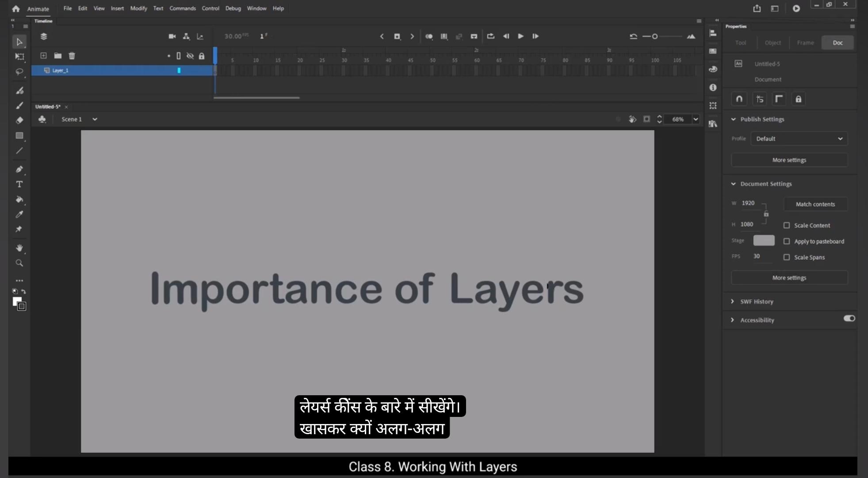Select the Eyedropper tool

tap(19, 215)
